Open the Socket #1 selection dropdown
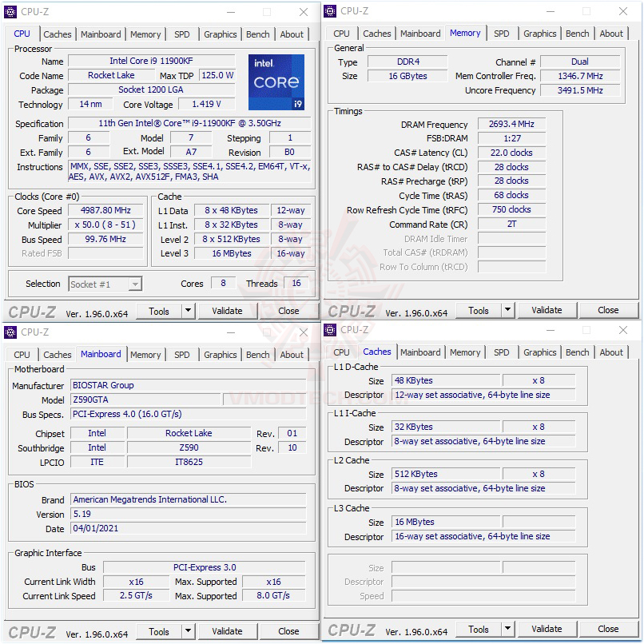Viewport: 644px width, 644px height. pyautogui.click(x=105, y=284)
